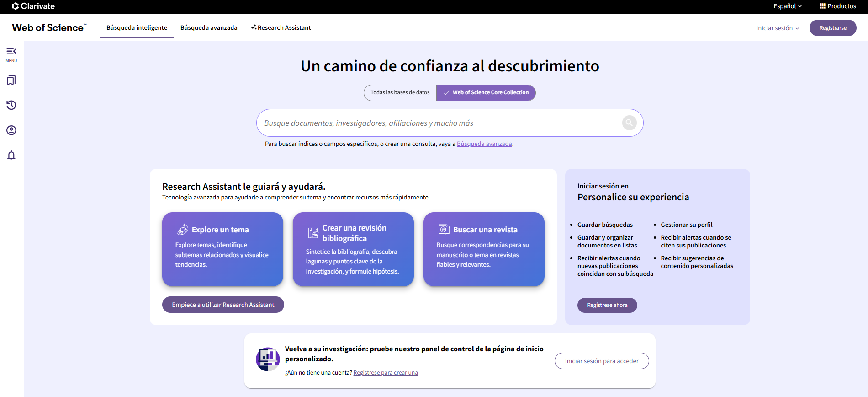Image resolution: width=868 pixels, height=397 pixels.
Task: Click Iniciar sesión para acceder button
Action: (x=602, y=361)
